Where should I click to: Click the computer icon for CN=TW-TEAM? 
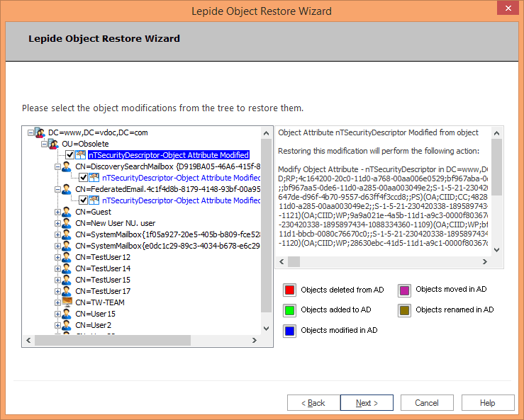click(x=67, y=302)
